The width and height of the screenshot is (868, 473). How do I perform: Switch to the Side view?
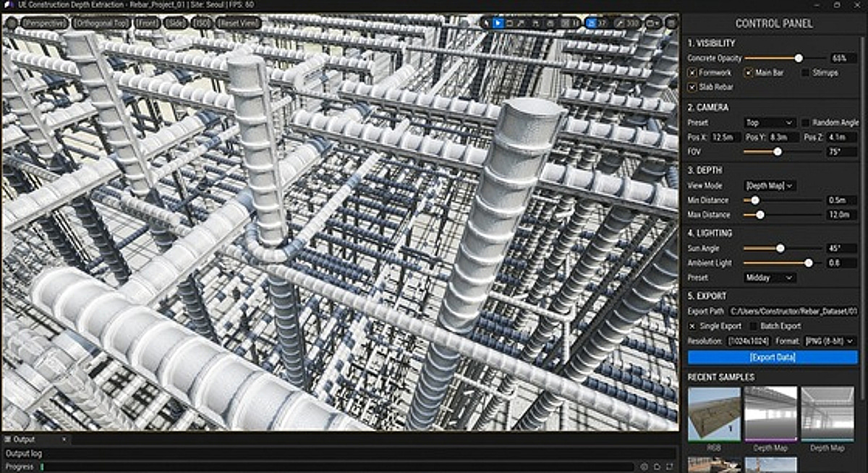coord(176,23)
